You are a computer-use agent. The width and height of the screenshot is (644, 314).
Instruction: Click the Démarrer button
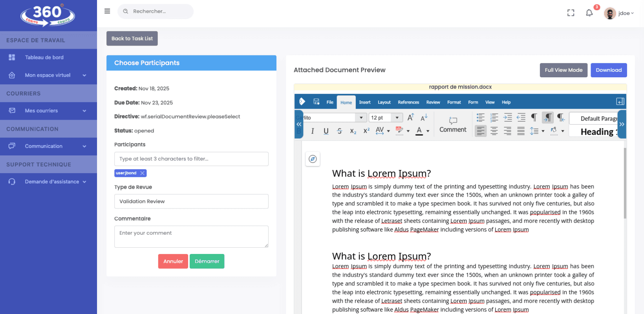click(x=207, y=261)
